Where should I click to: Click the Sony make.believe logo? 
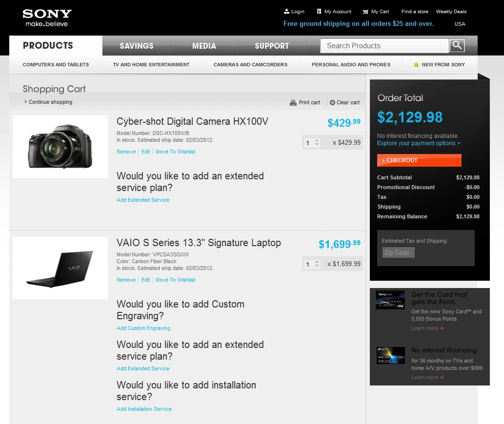[47, 18]
